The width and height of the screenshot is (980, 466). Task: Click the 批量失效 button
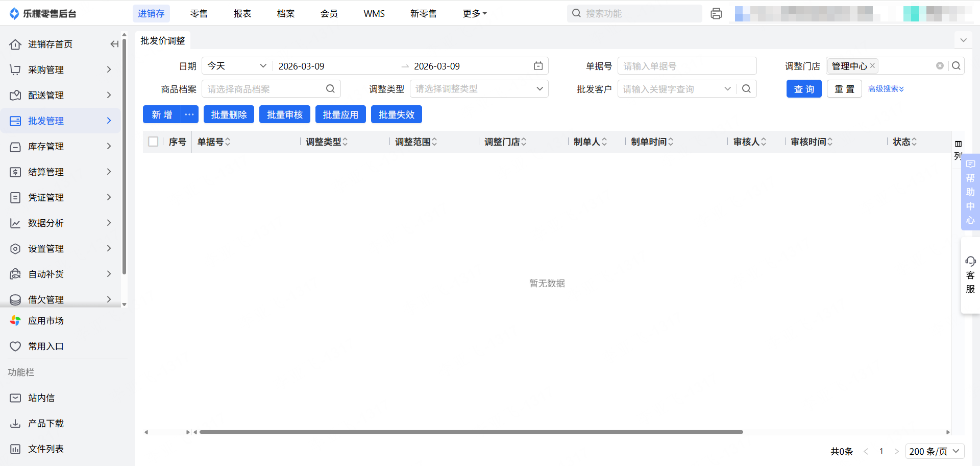tap(397, 114)
